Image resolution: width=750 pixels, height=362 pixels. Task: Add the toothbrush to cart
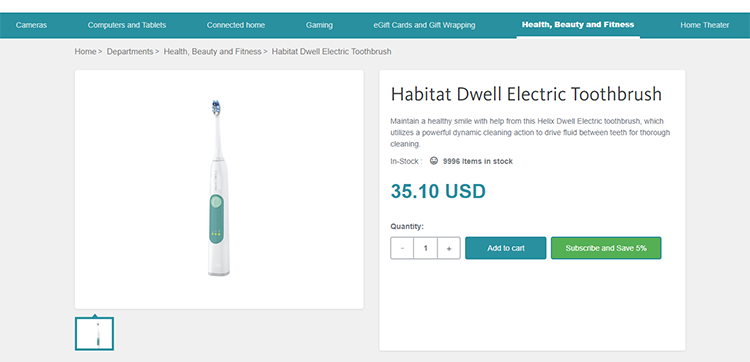(506, 248)
